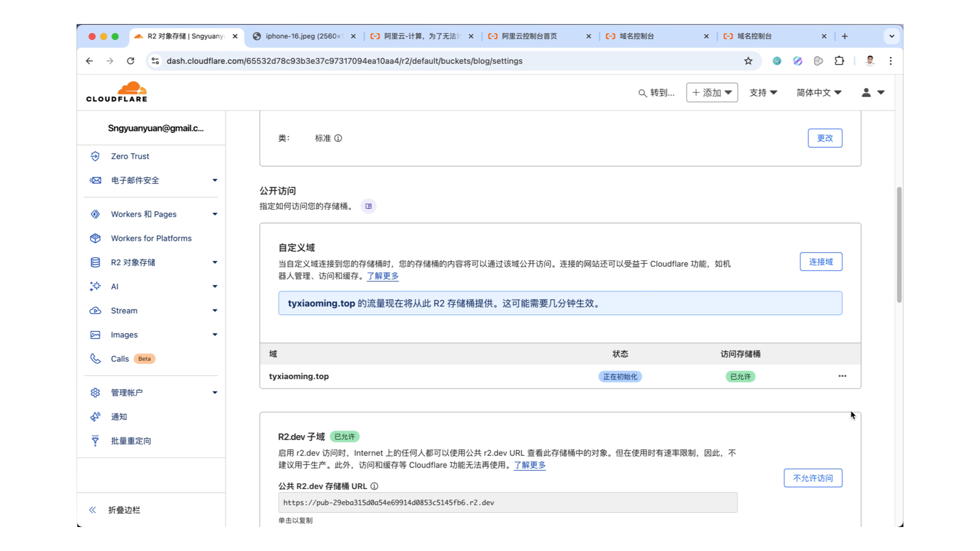This screenshot has height=551, width=980.
Task: Open the 简体中文 language dropdown
Action: (x=819, y=92)
